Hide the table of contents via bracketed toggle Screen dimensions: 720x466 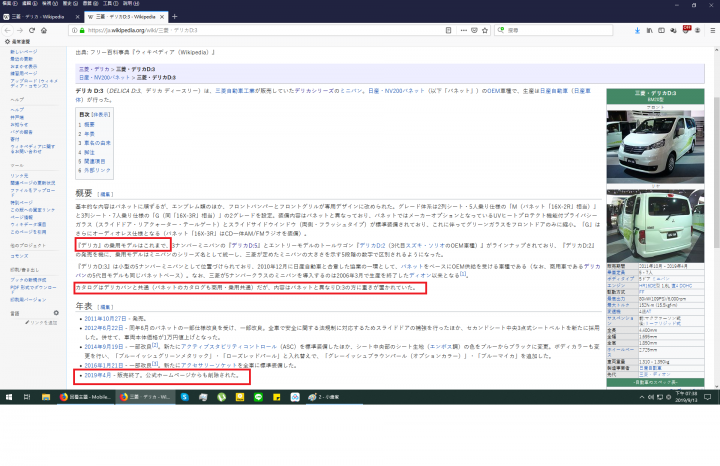(x=101, y=114)
